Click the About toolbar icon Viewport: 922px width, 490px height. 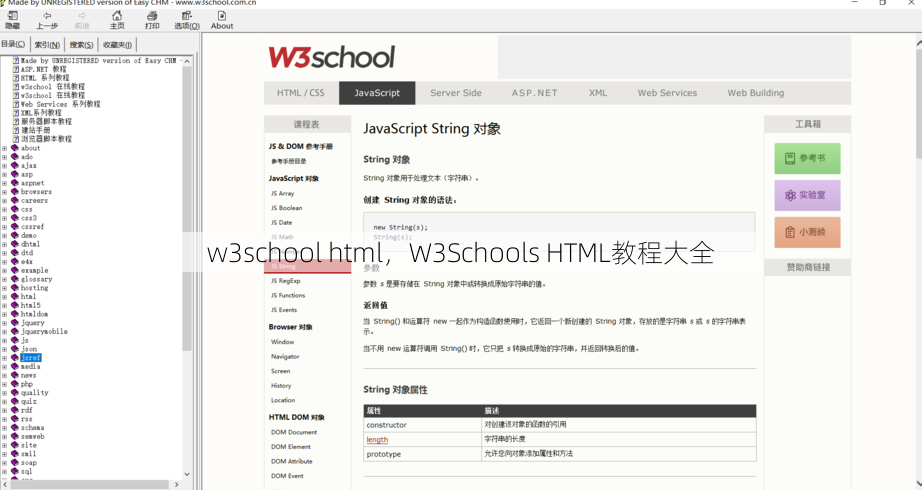pyautogui.click(x=222, y=16)
